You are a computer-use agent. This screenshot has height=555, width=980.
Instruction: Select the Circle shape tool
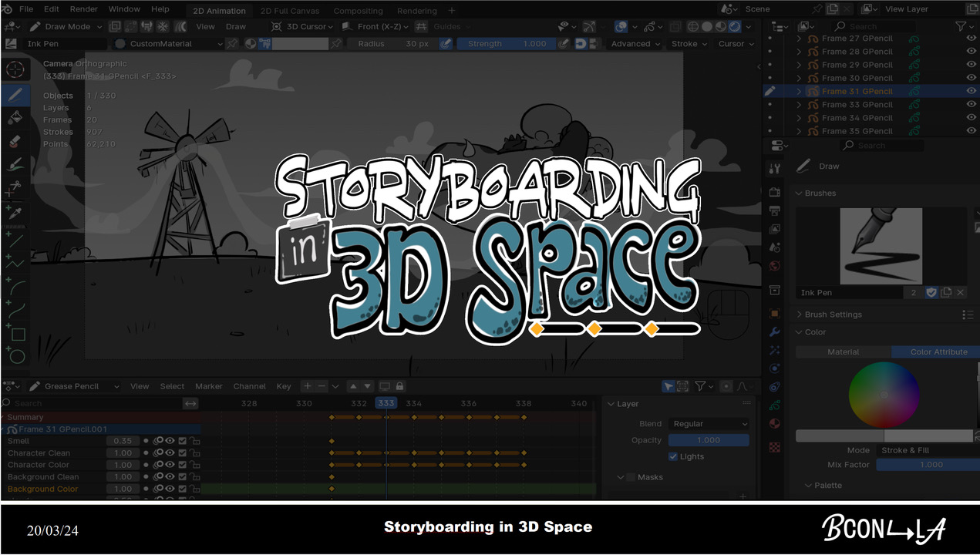pyautogui.click(x=17, y=356)
